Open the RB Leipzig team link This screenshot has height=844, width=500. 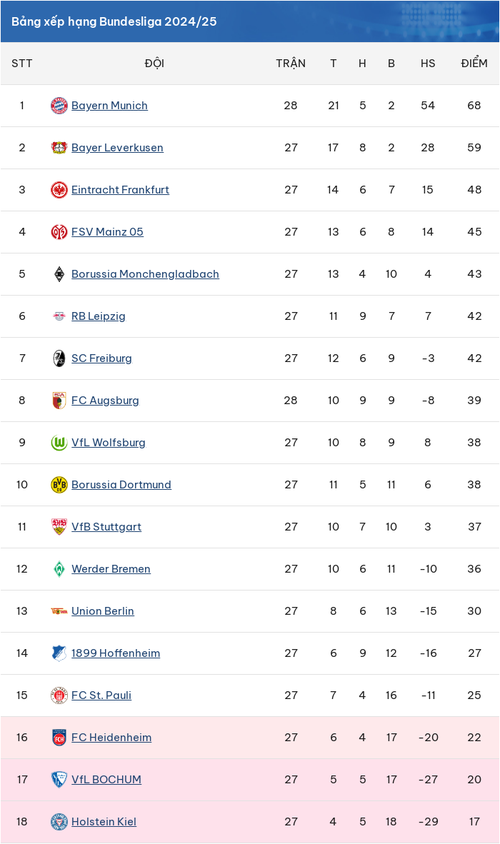tap(98, 316)
